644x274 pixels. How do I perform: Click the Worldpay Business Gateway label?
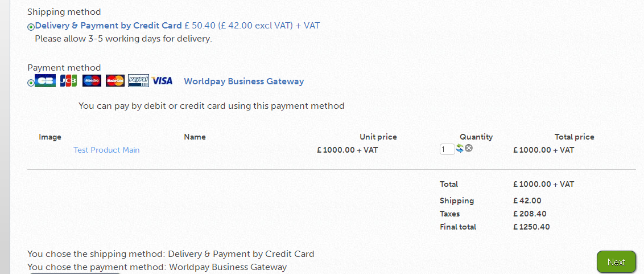point(243,81)
